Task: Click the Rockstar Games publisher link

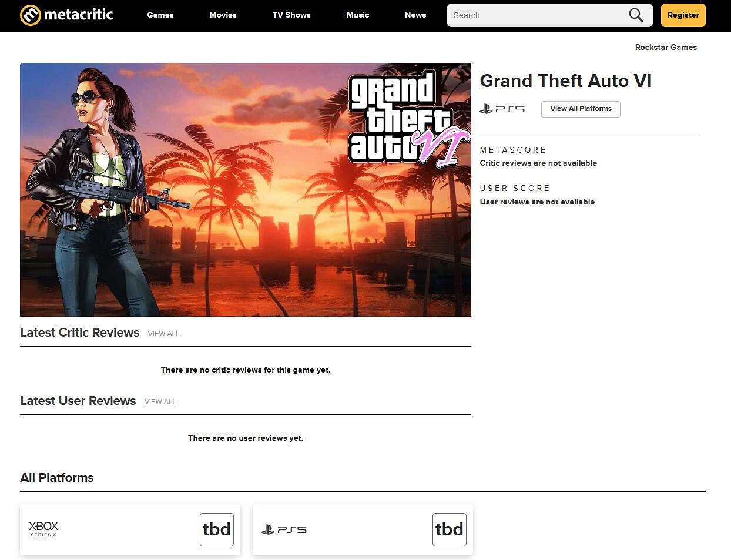Action: [x=666, y=47]
